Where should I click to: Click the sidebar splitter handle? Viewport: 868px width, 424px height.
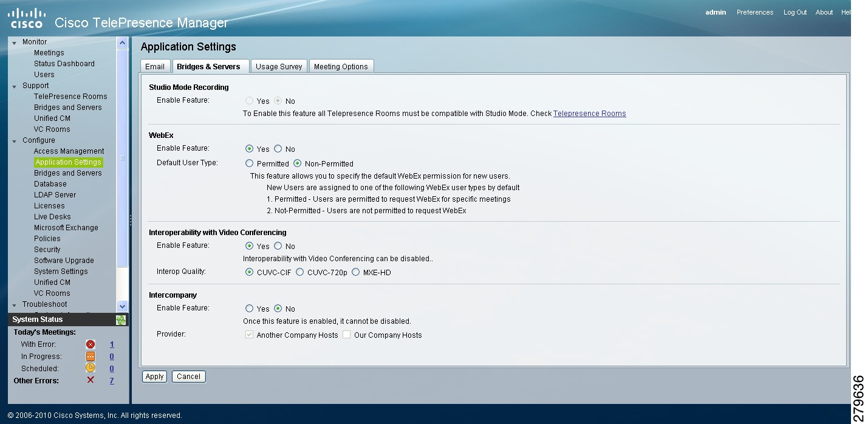[131, 221]
